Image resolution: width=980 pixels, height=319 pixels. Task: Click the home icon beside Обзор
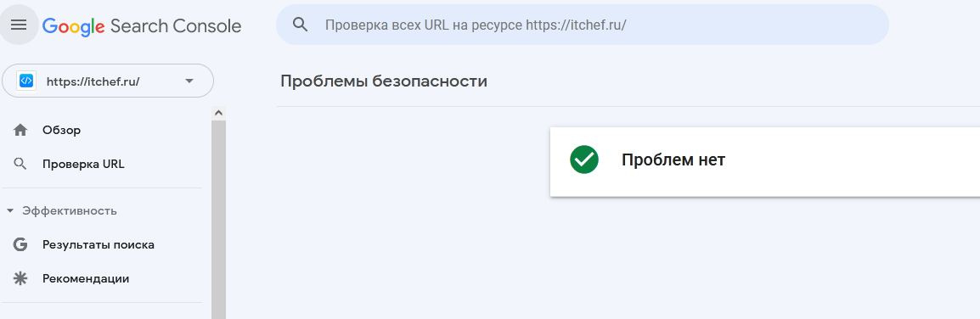coord(20,131)
